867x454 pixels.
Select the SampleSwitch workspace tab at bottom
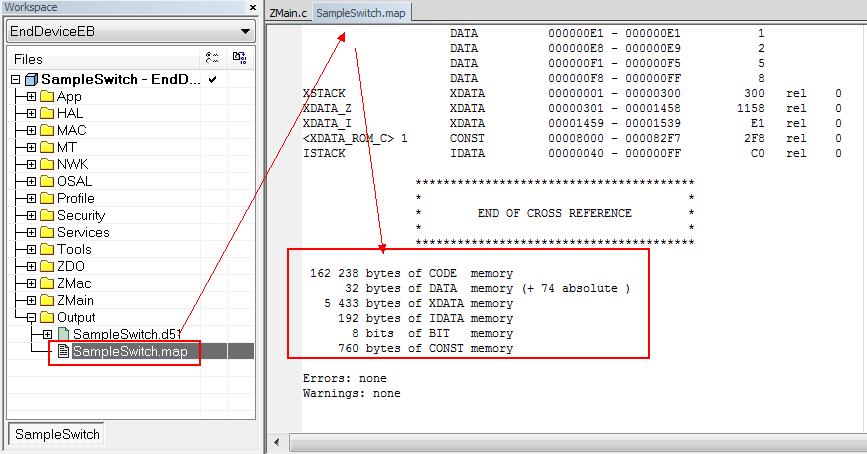57,434
